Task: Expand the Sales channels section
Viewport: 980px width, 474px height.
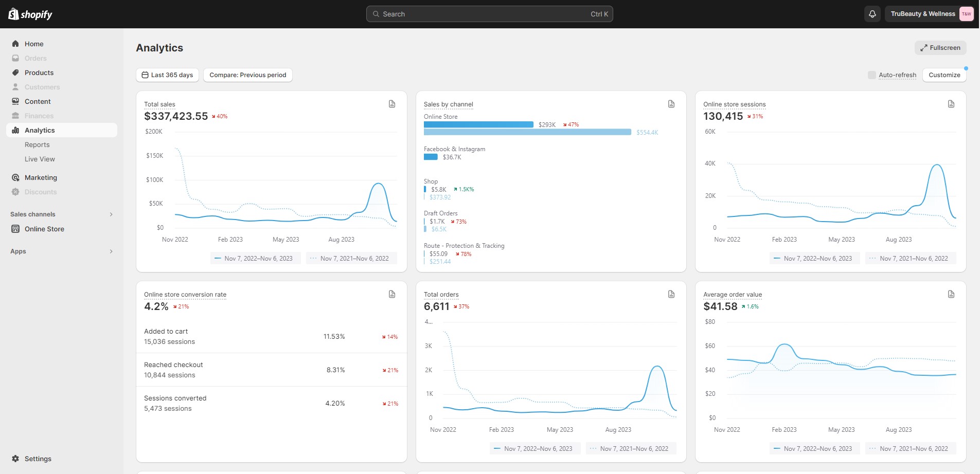Action: pyautogui.click(x=111, y=214)
